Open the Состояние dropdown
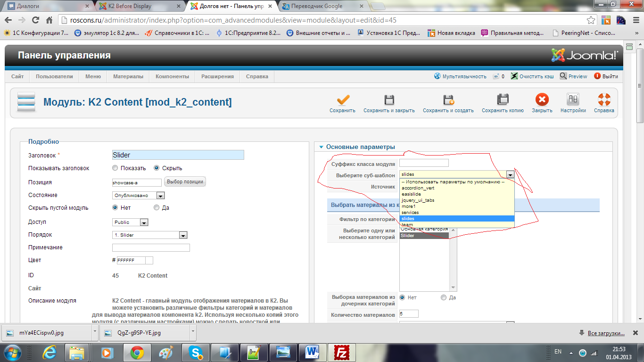The image size is (644, 362). [x=138, y=196]
